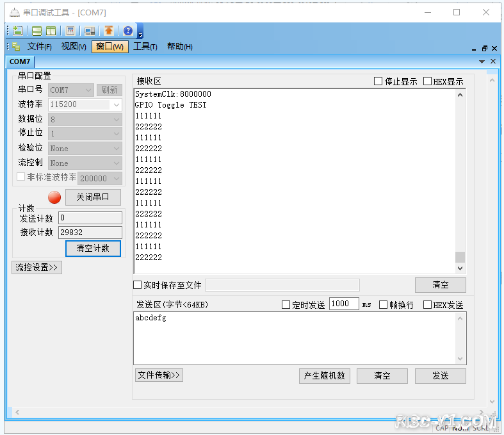The width and height of the screenshot is (504, 435).
Task: Click 'GPIO Toggle TEST' line in receive area
Action: point(171,105)
